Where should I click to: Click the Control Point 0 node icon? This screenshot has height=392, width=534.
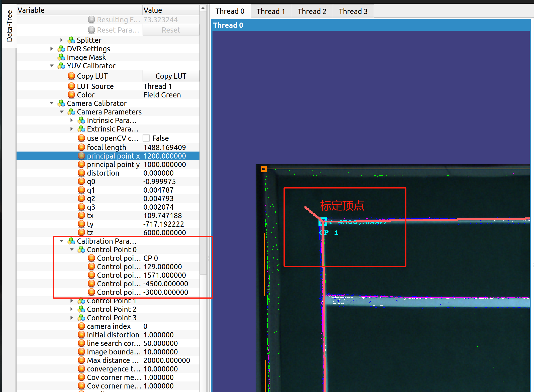point(81,249)
